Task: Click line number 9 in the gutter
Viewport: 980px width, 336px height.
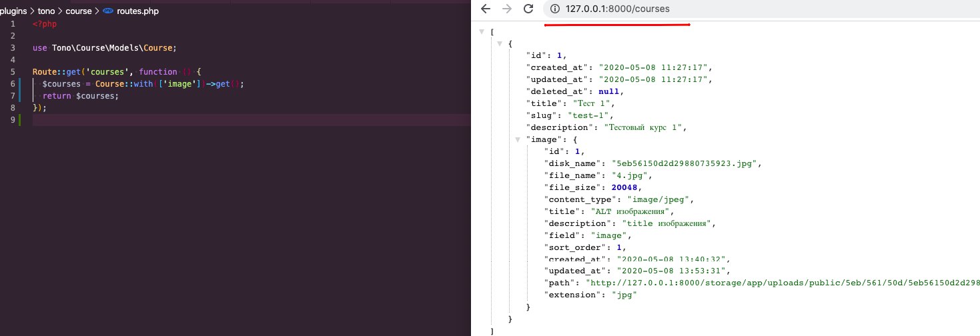Action: (13, 120)
